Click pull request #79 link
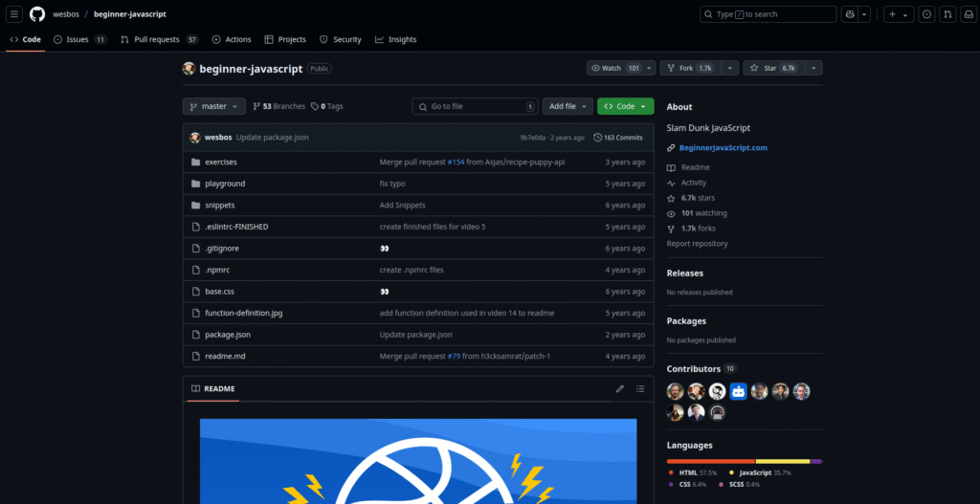The image size is (980, 504). pyautogui.click(x=454, y=356)
